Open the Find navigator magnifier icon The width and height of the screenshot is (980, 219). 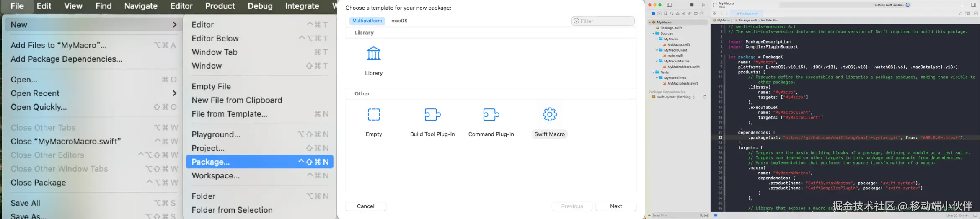672,13
